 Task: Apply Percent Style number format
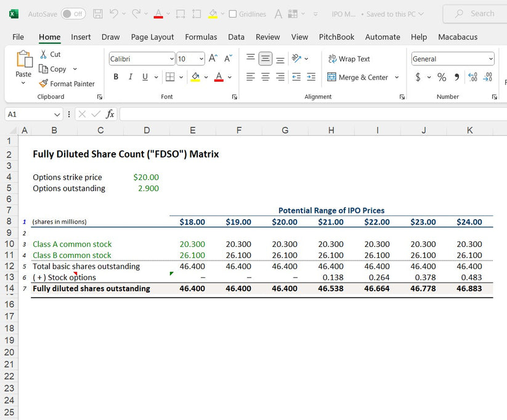442,77
